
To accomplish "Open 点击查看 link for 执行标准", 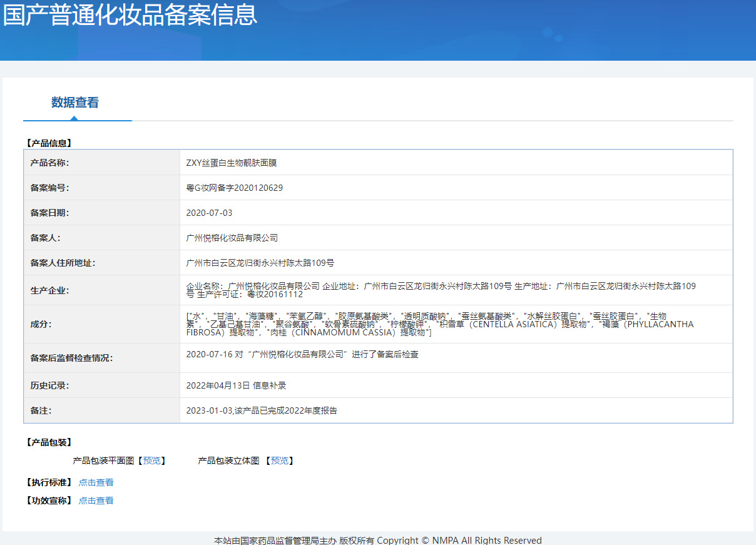I will click(x=96, y=482).
